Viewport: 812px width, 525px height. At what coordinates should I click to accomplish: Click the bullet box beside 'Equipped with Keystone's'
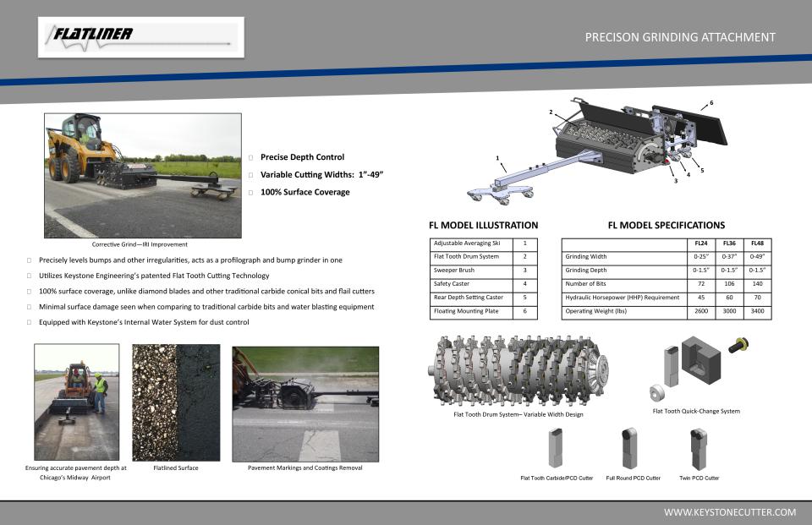[x=29, y=323]
